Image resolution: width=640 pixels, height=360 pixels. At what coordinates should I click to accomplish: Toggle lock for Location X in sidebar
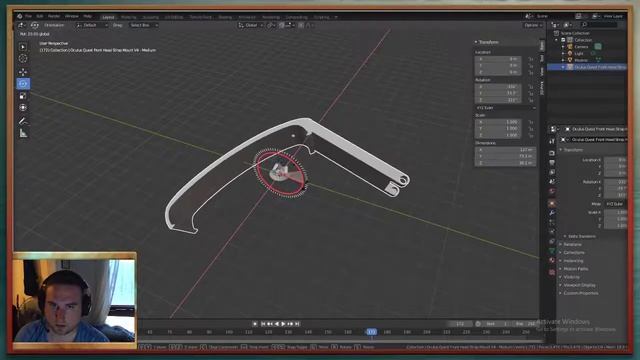pos(531,59)
